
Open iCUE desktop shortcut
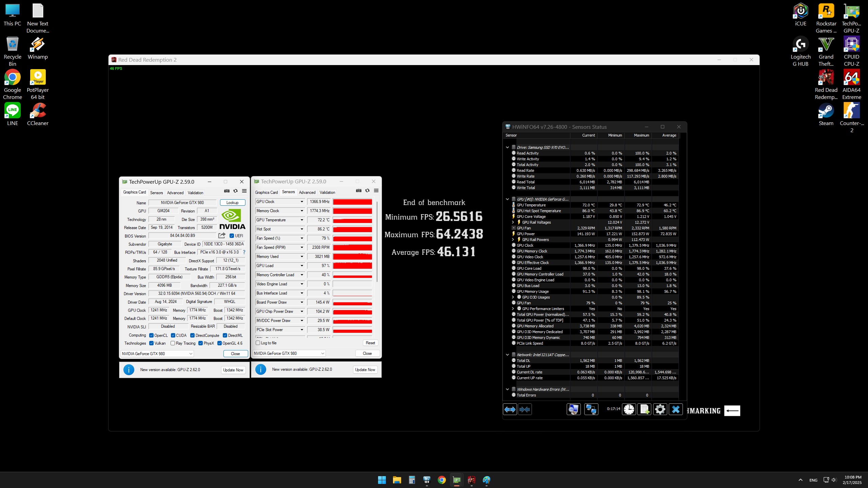801,15
